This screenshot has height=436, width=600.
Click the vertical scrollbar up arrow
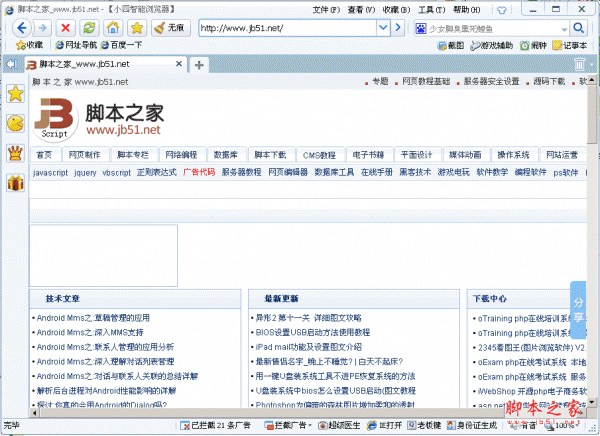coord(592,80)
